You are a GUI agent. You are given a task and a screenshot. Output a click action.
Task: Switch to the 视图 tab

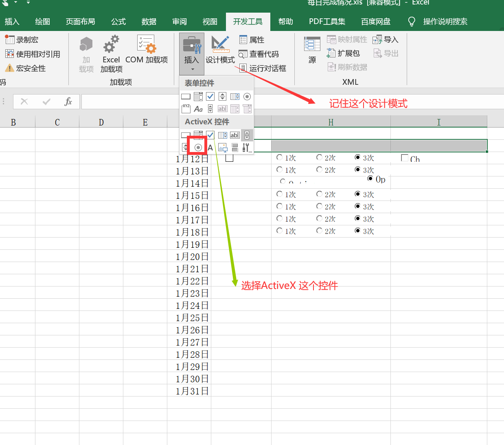coord(210,22)
